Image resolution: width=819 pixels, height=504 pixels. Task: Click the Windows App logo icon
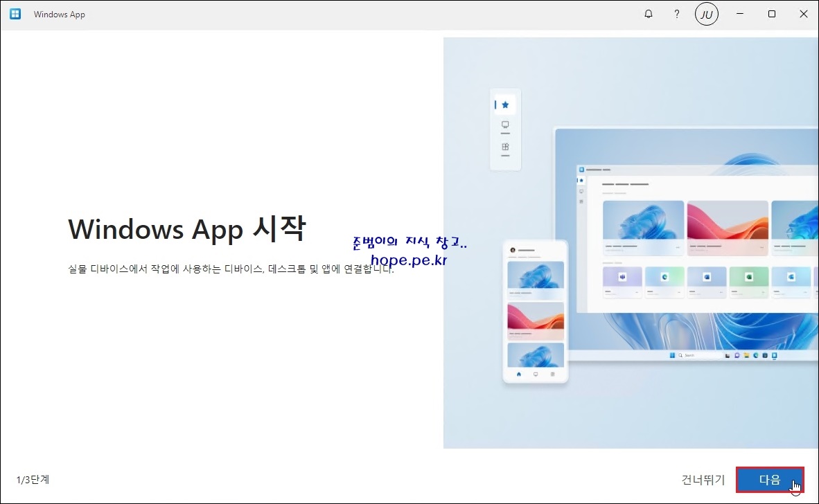(15, 14)
